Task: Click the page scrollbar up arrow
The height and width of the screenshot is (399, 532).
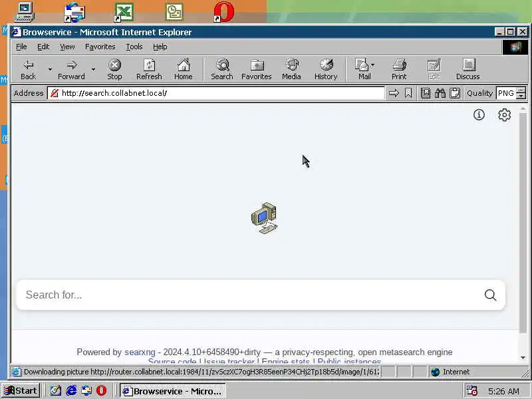Action: click(x=523, y=108)
